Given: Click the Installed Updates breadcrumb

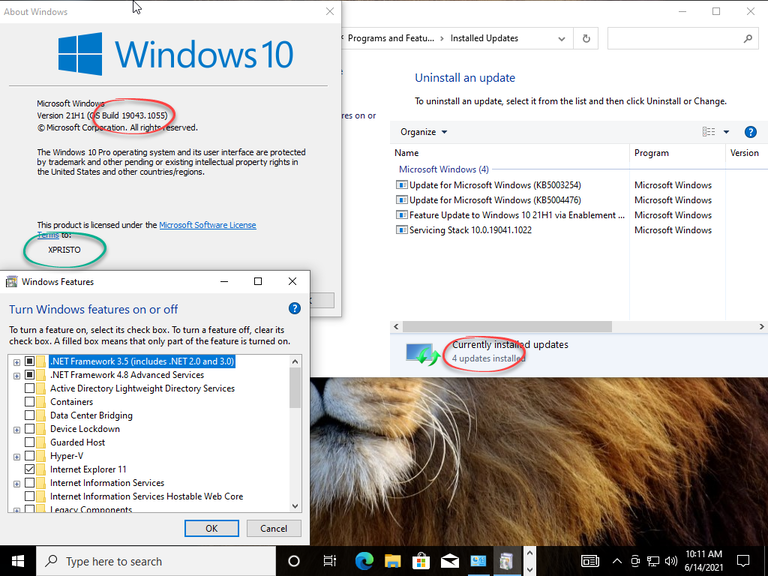Looking at the screenshot, I should 484,38.
